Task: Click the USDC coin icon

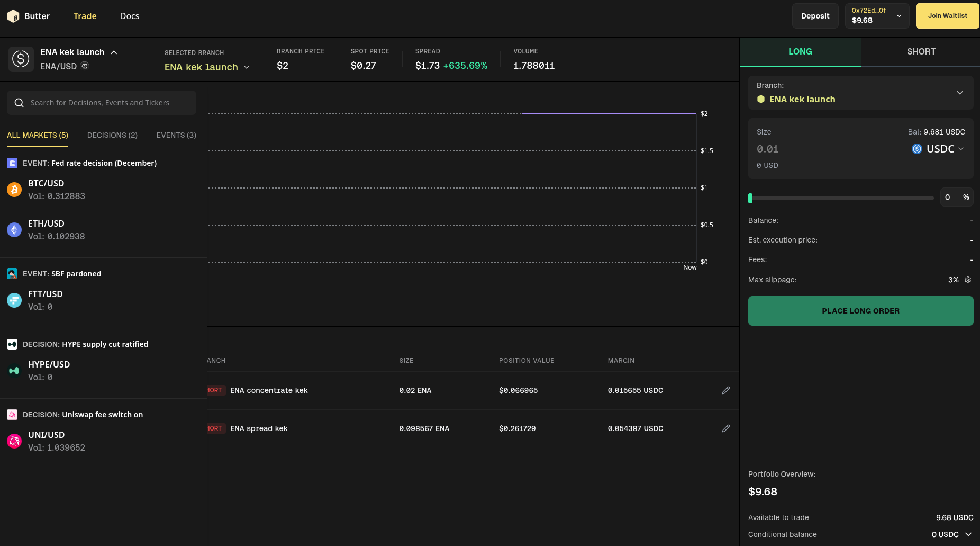Action: click(x=917, y=149)
